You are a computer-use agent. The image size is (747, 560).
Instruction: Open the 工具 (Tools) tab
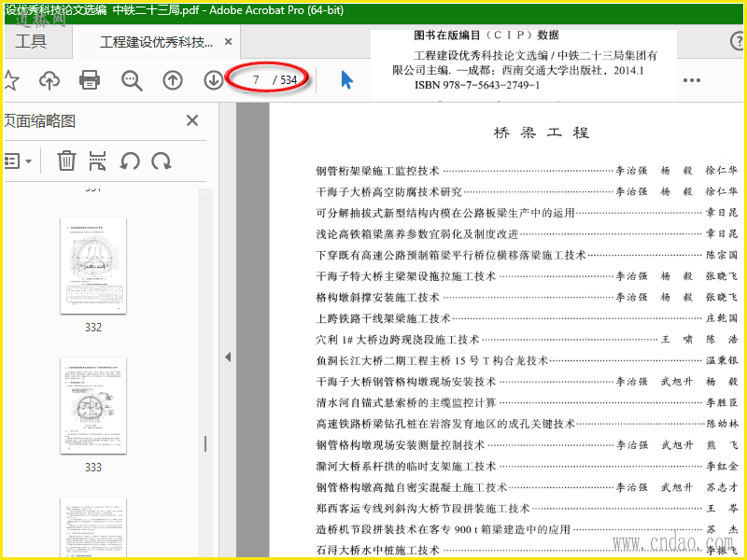(31, 42)
